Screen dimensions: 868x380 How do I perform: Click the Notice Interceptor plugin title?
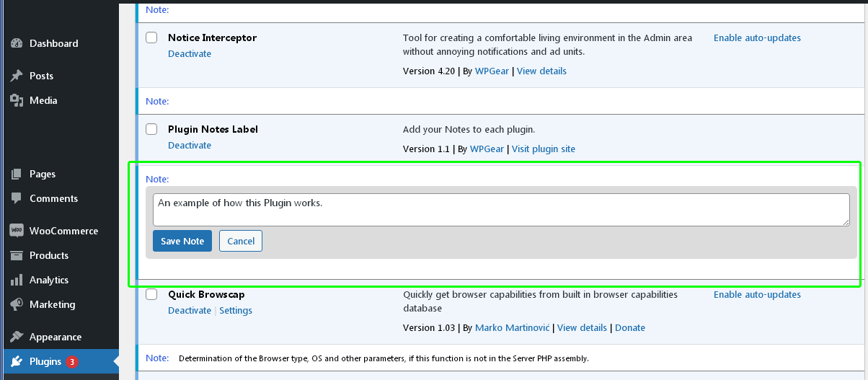click(x=212, y=37)
